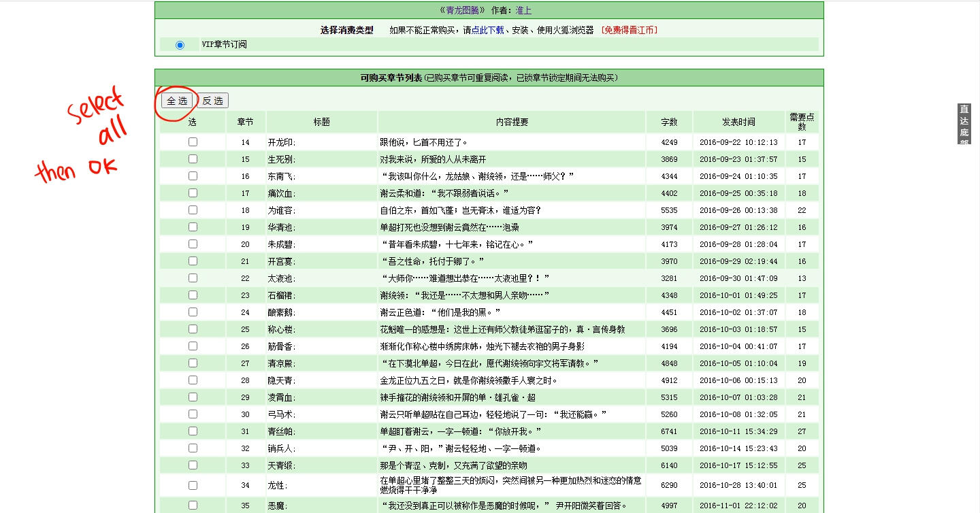Image resolution: width=980 pixels, height=513 pixels.
Task: Toggle the checkbox for chapter 16 东南飞
Action: 193,176
